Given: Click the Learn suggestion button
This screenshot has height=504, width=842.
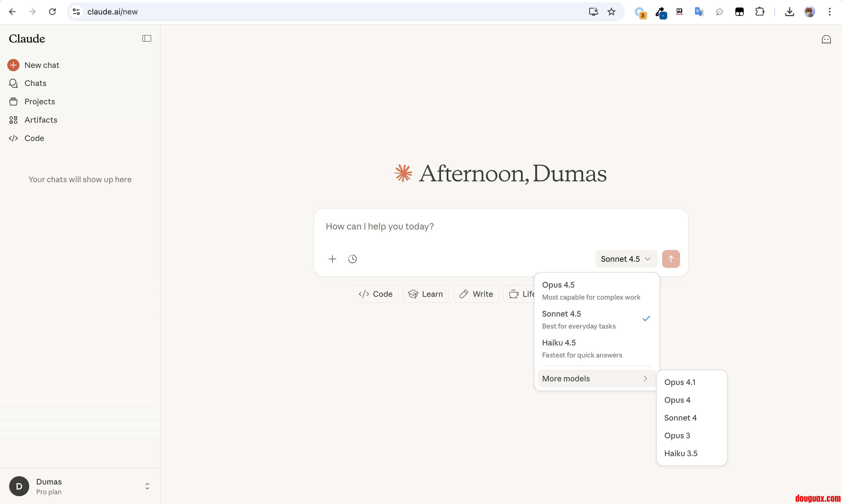Looking at the screenshot, I should point(425,294).
